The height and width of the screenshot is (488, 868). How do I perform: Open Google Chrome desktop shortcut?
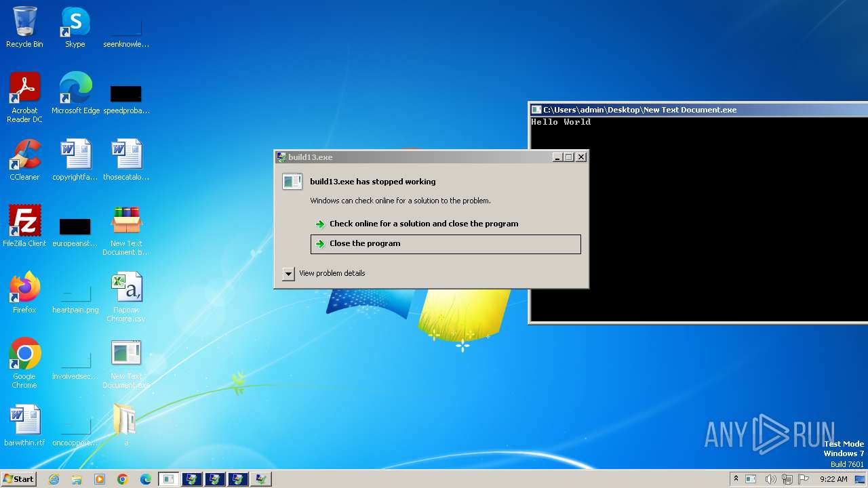pyautogui.click(x=24, y=363)
